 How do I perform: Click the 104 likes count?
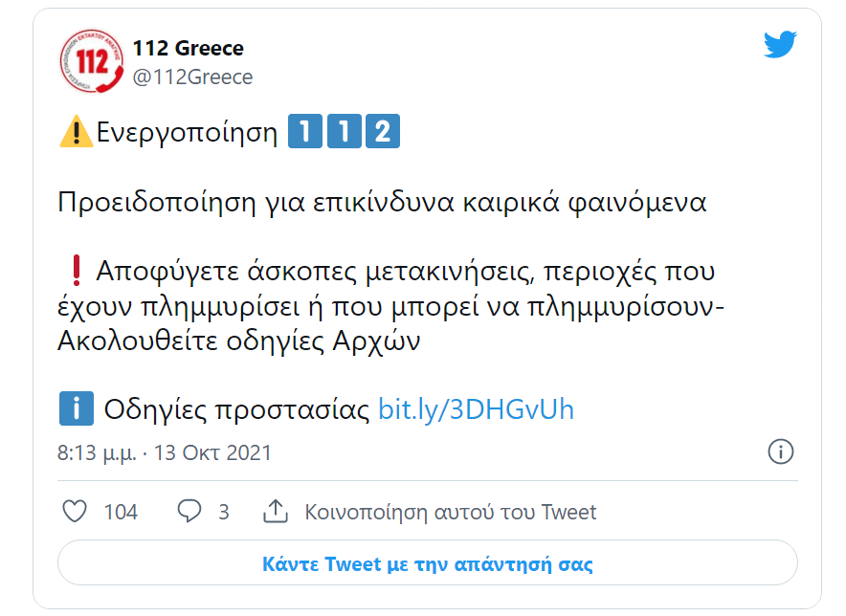121,513
